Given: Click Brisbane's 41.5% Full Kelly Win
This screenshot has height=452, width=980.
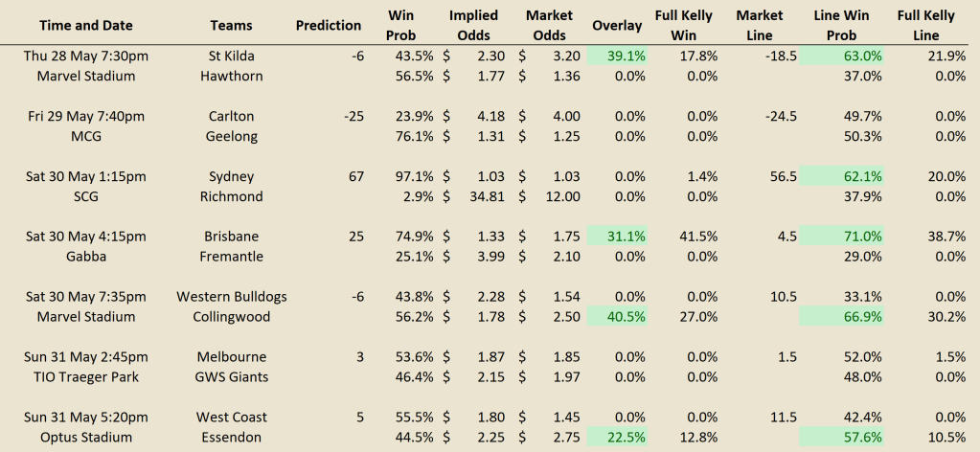Looking at the screenshot, I should (697, 237).
